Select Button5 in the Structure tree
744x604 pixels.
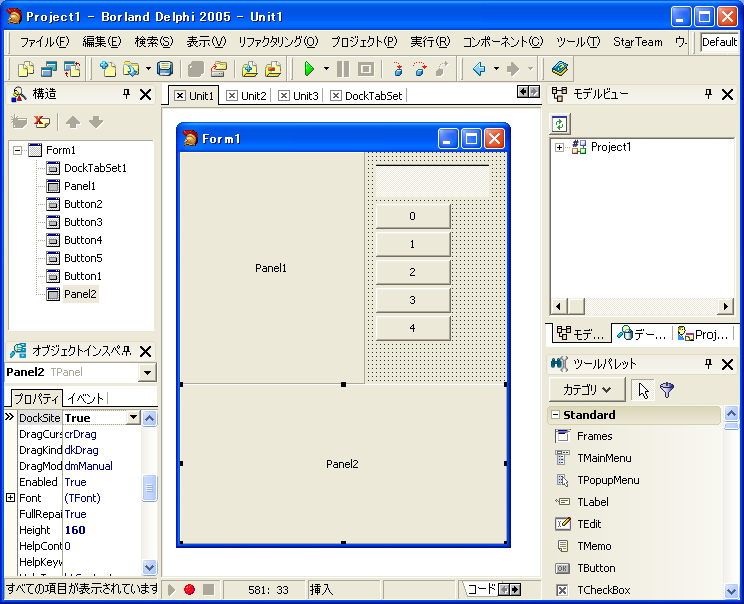pyautogui.click(x=83, y=258)
